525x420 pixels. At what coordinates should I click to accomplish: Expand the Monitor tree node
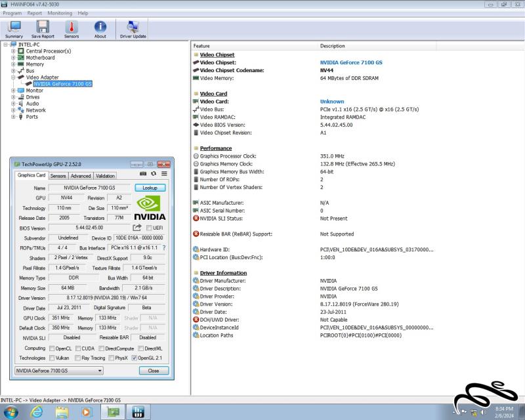[13, 91]
